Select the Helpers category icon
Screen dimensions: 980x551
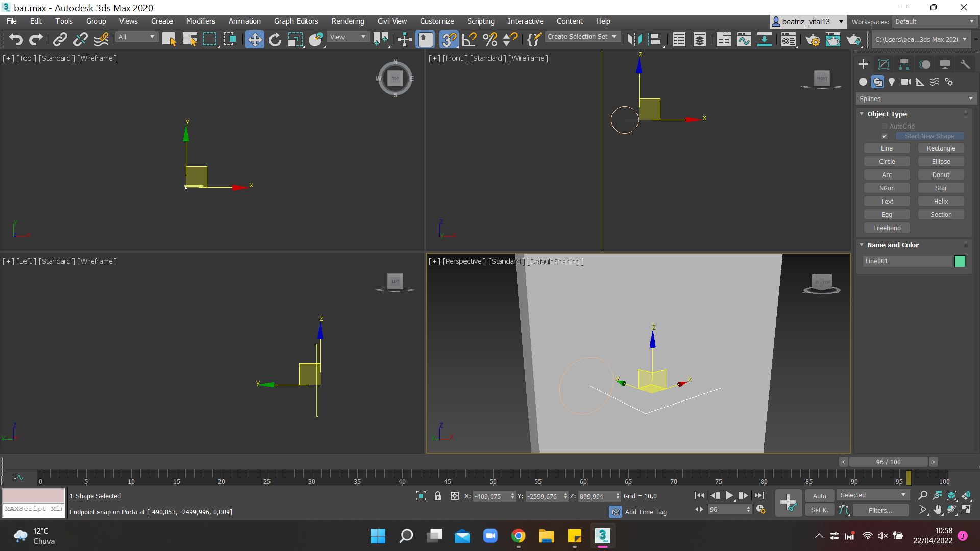[920, 82]
